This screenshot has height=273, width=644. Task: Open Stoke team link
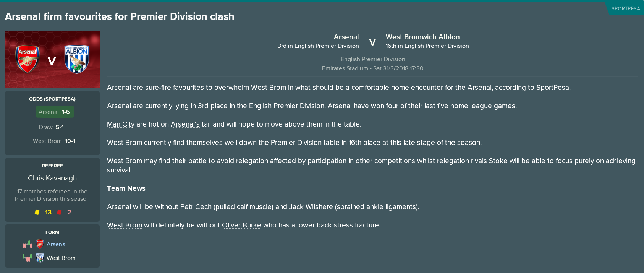498,161
